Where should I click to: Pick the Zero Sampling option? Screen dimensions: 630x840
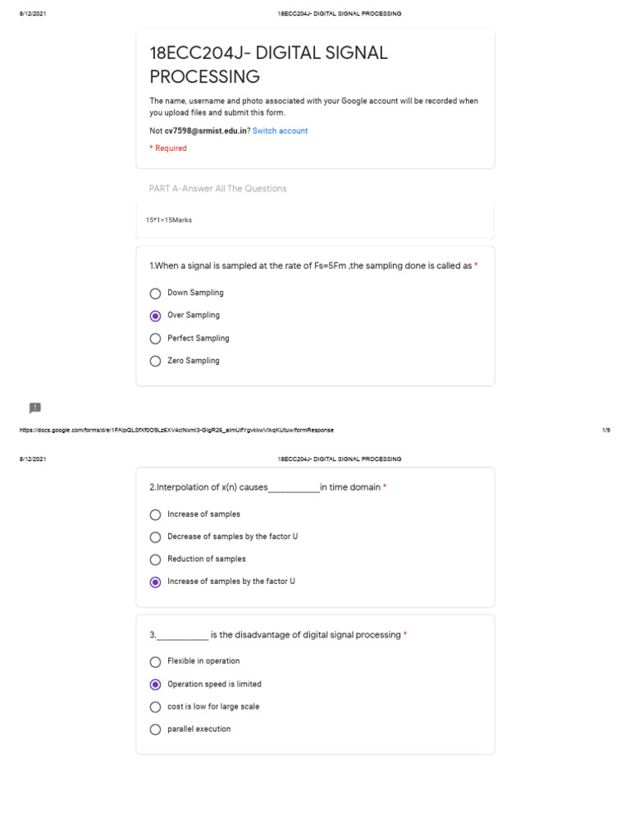pyautogui.click(x=155, y=361)
